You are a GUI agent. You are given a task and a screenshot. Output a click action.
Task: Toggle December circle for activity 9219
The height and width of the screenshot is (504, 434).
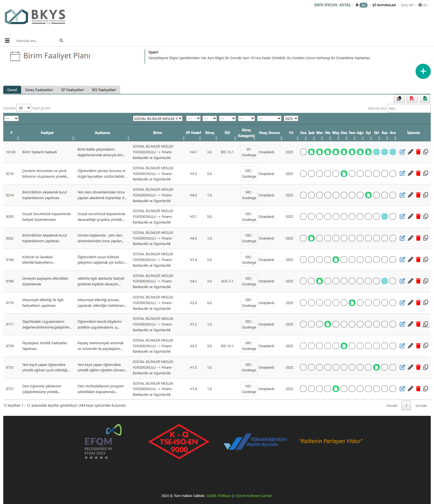(x=392, y=174)
